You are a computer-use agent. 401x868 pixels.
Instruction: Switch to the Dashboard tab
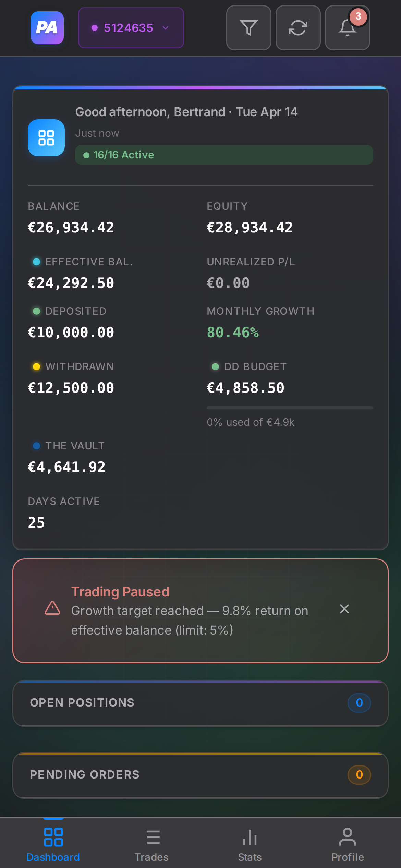[53, 843]
